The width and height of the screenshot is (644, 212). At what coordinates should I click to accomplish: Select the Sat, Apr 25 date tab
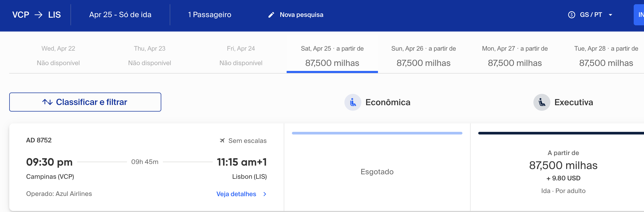pos(332,56)
